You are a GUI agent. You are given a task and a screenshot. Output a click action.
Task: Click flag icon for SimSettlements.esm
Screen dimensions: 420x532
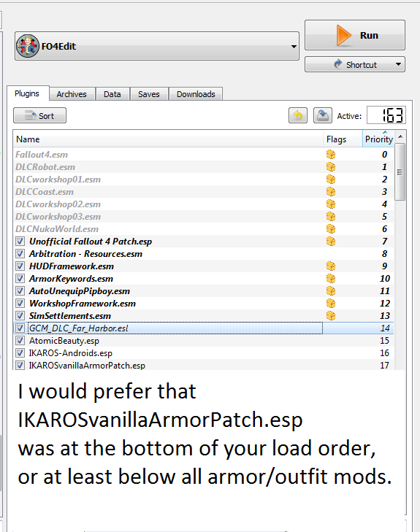tap(331, 316)
